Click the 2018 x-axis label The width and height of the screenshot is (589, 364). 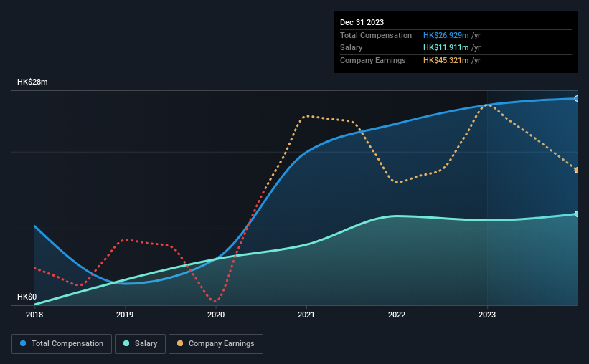34,315
